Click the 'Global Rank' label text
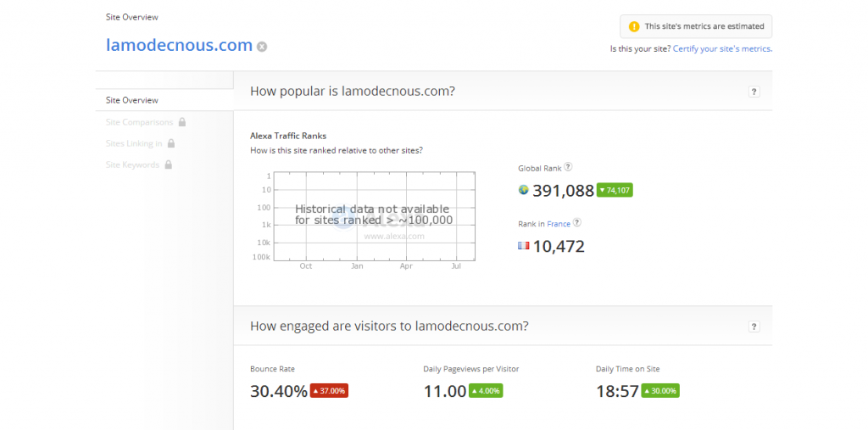 [540, 168]
